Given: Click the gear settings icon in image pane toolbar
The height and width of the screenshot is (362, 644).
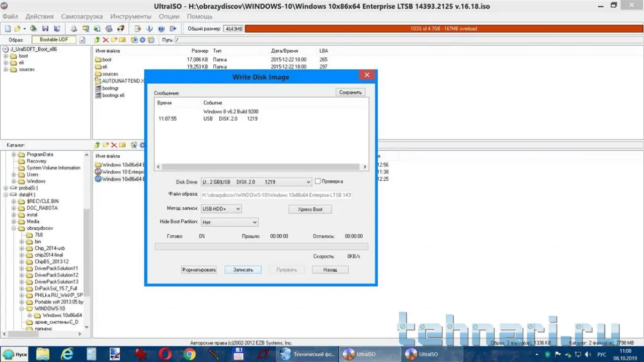Looking at the screenshot, I should point(143,40).
